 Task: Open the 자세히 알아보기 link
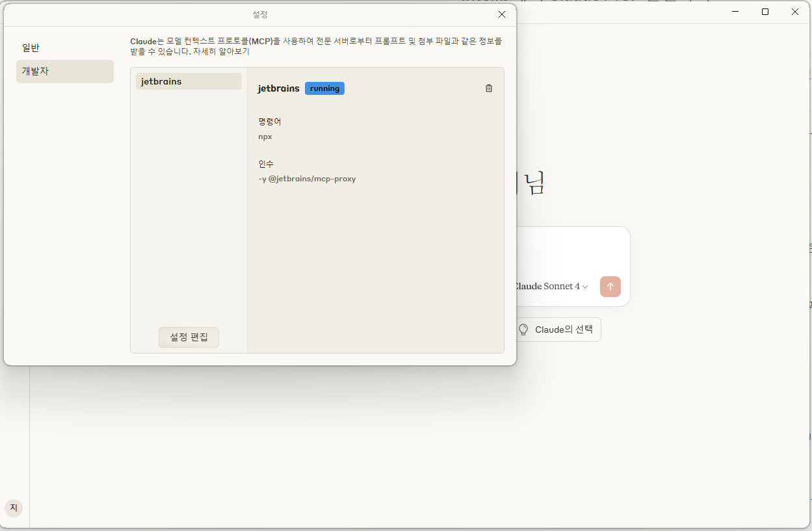coord(221,51)
